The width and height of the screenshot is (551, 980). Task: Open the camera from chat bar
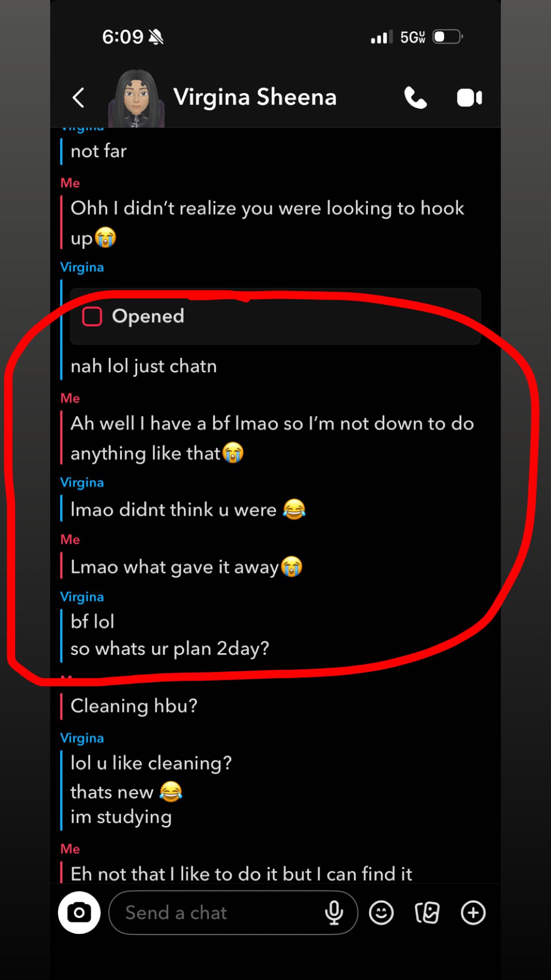79,913
